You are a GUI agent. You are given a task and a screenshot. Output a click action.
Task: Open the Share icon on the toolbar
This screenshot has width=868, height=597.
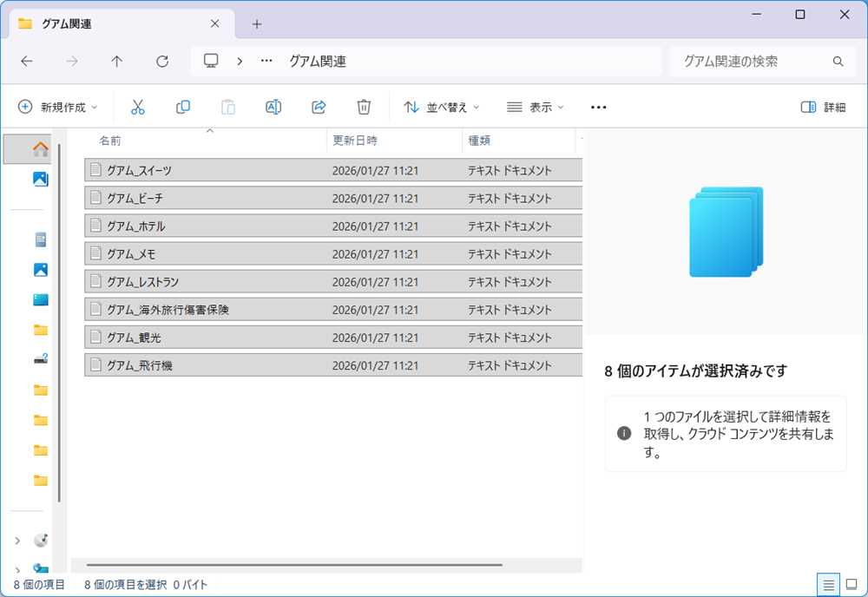point(319,107)
